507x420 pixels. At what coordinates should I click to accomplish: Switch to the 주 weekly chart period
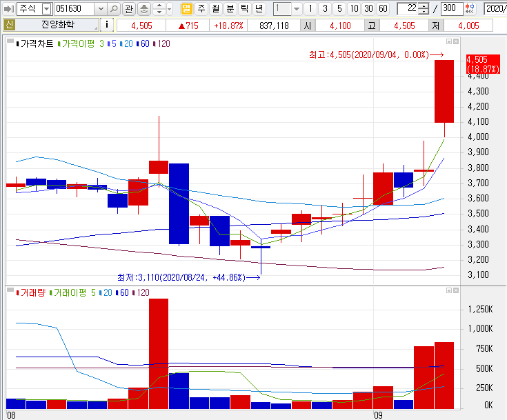pyautogui.click(x=201, y=9)
